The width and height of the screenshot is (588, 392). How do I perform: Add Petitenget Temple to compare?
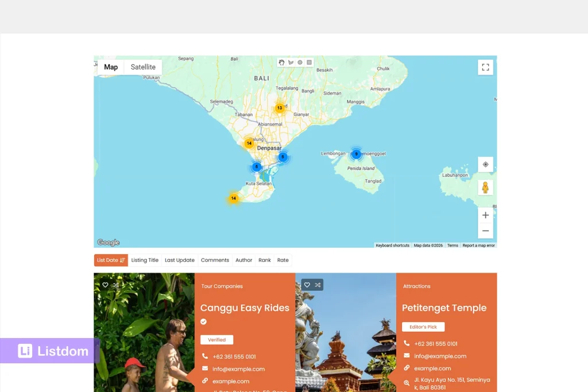(x=318, y=285)
